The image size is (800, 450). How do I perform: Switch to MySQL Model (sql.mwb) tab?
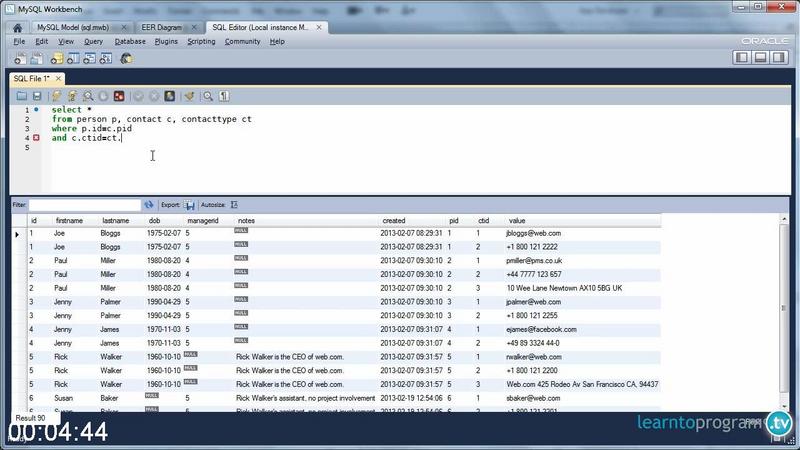pyautogui.click(x=73, y=28)
